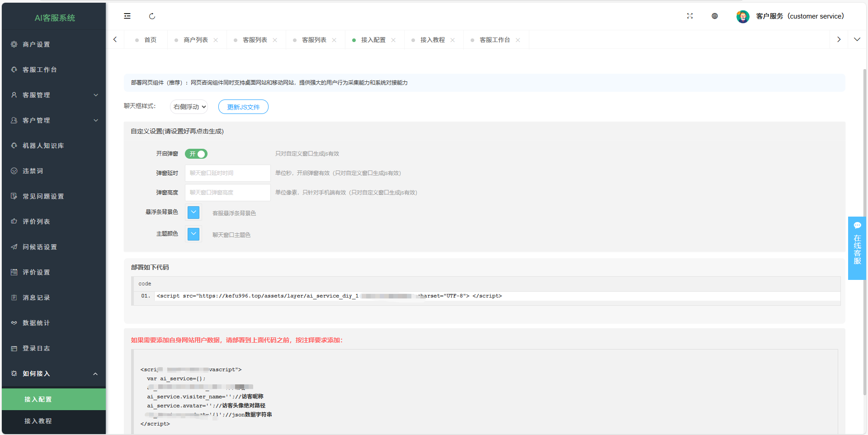
Task: Expand the 客服管理 sidebar menu
Action: [x=54, y=95]
